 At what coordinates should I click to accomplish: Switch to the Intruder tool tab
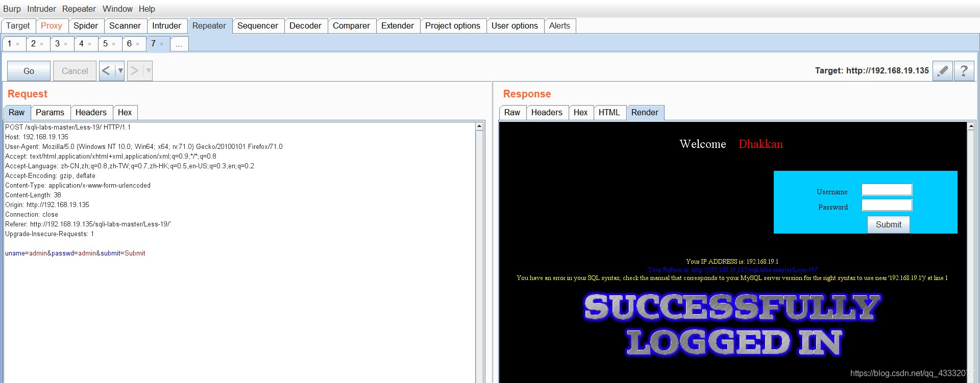pos(167,26)
